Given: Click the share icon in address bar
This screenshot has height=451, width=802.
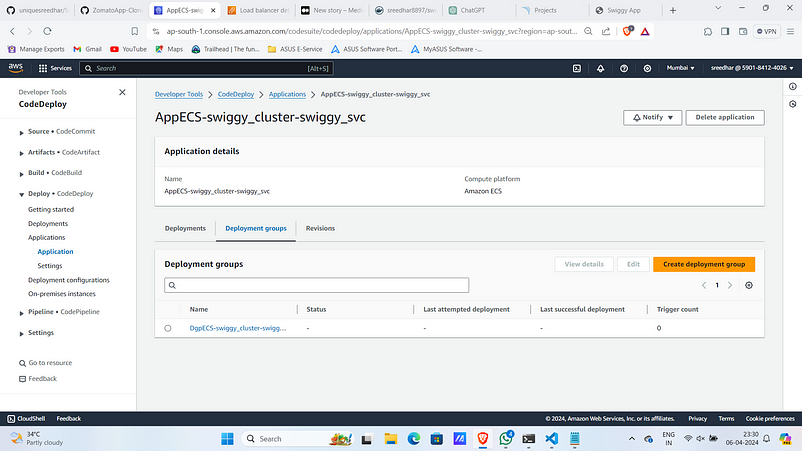Looking at the screenshot, I should 606,31.
